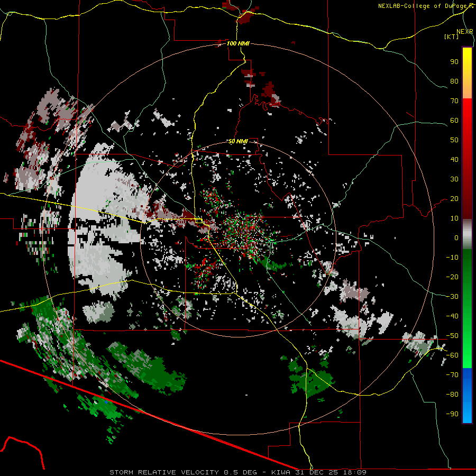Screen dimensions: 476x476
Task: Click the STORM RELATIVE VELOCITY caption text
Action: pyautogui.click(x=164, y=472)
